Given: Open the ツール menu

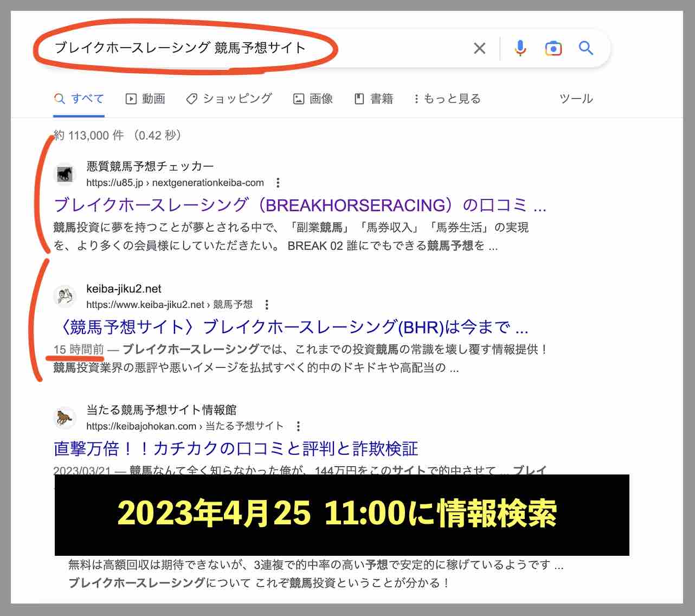Looking at the screenshot, I should point(576,99).
